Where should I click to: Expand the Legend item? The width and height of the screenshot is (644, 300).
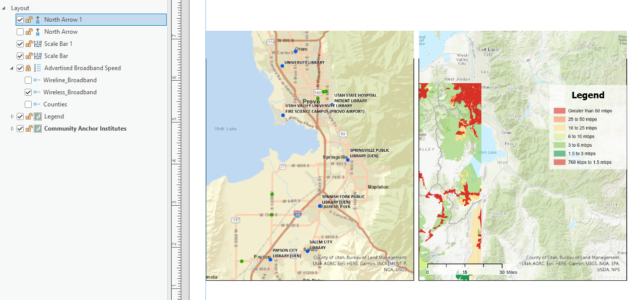[12, 116]
